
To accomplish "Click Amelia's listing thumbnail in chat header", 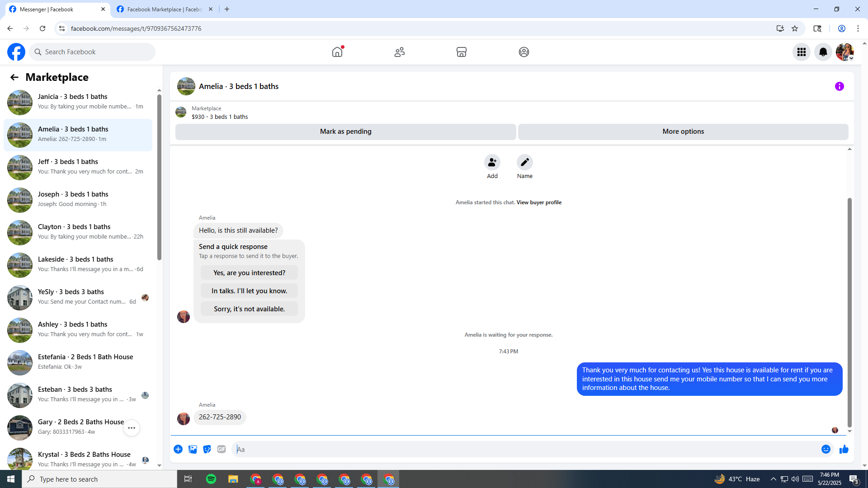I will (186, 86).
